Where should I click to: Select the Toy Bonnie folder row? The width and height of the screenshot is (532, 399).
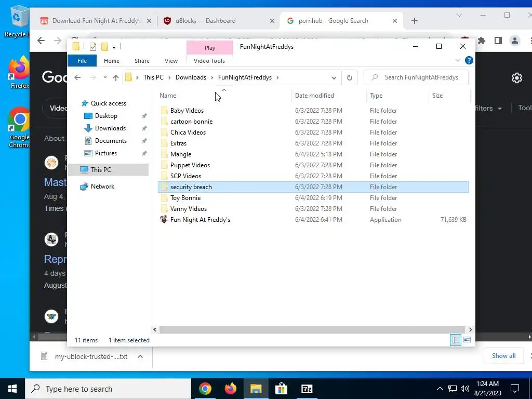point(313,198)
